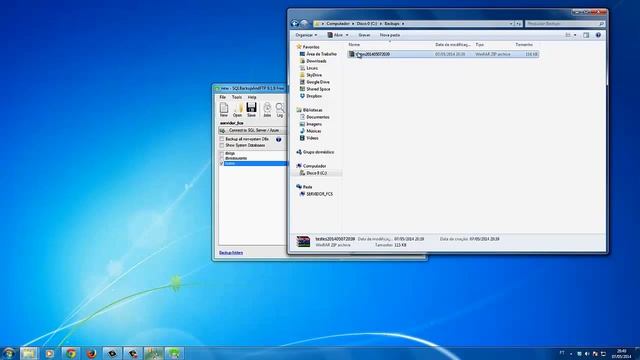
Task: Open the view options dropdown arrow
Action: pyautogui.click(x=575, y=35)
